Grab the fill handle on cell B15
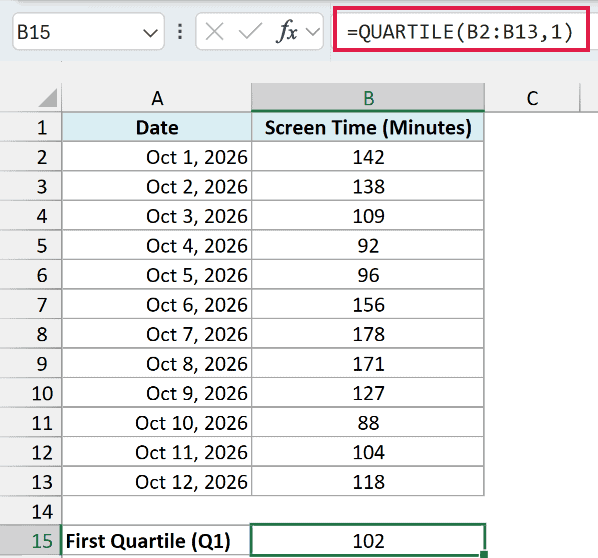 coord(484,554)
